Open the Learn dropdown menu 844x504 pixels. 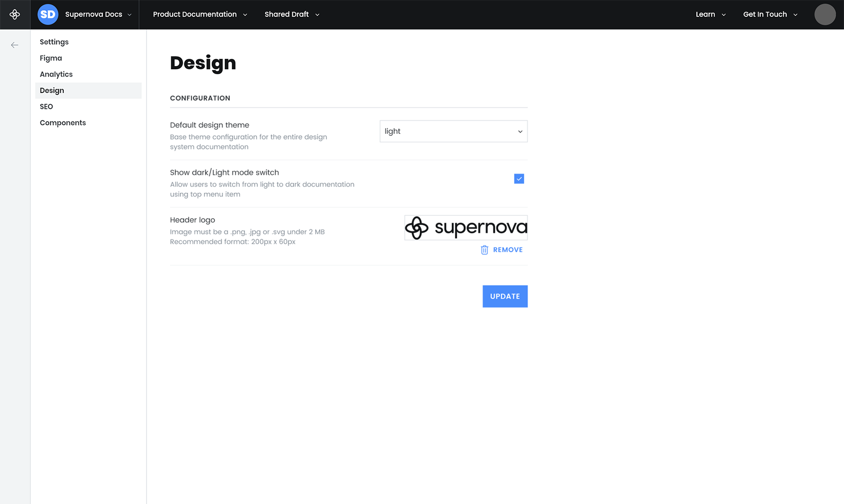710,14
